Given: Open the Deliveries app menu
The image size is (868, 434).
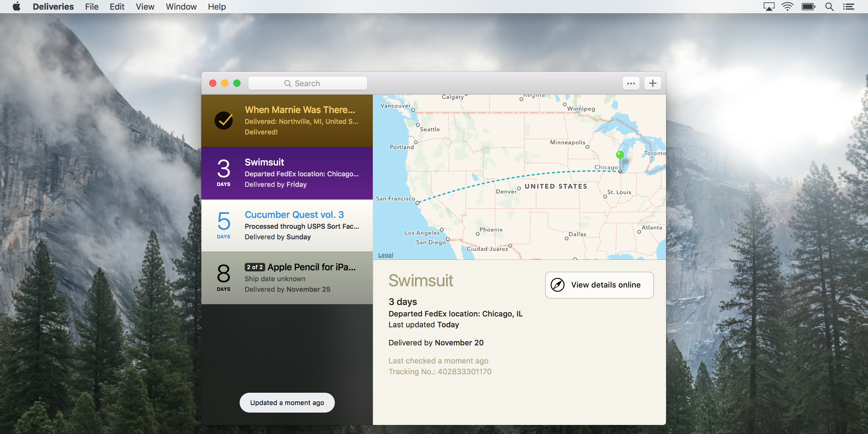Looking at the screenshot, I should pyautogui.click(x=53, y=6).
